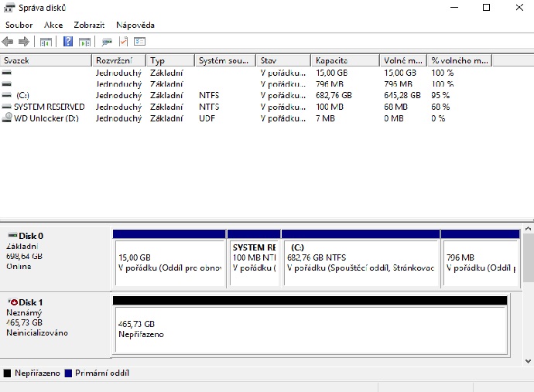The image size is (534, 392).
Task: Click the 682,76 GB capacity cell
Action: (x=334, y=95)
